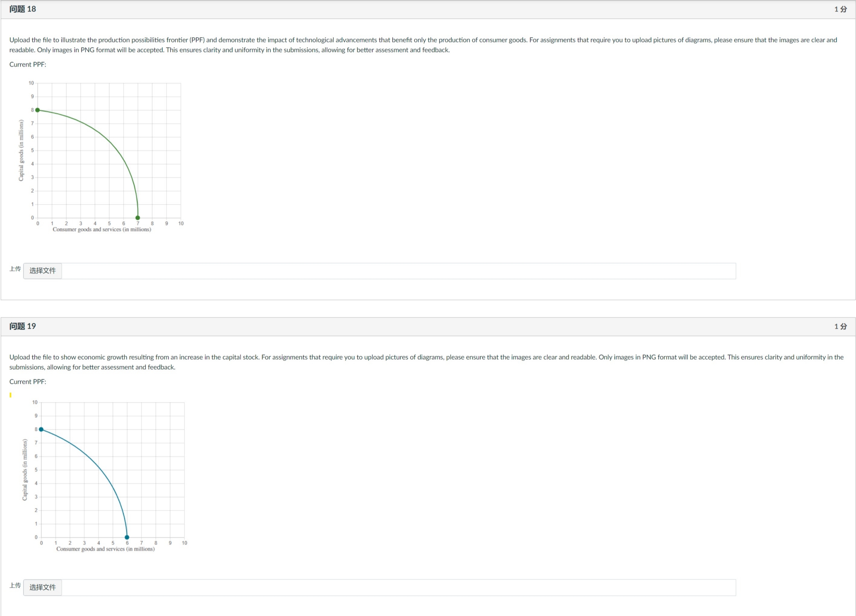
Task: Click the yellow marker above question 19's chart
Action: pos(11,395)
